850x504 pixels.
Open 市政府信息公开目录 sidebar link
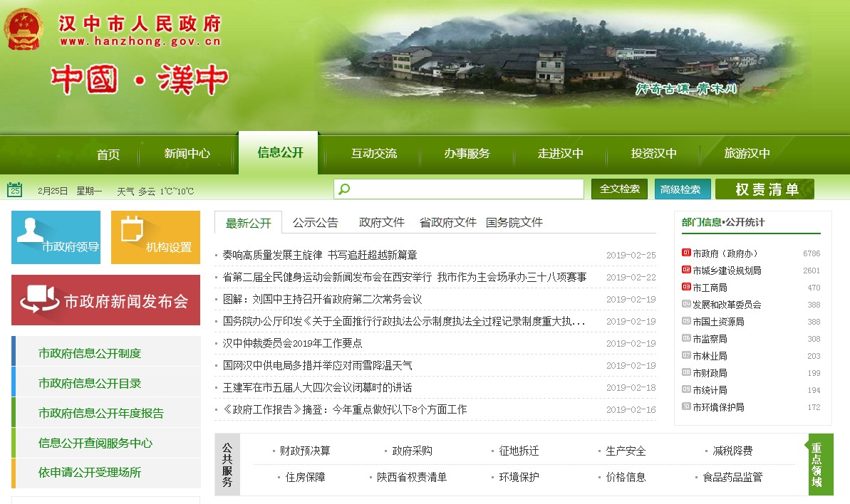coord(90,383)
